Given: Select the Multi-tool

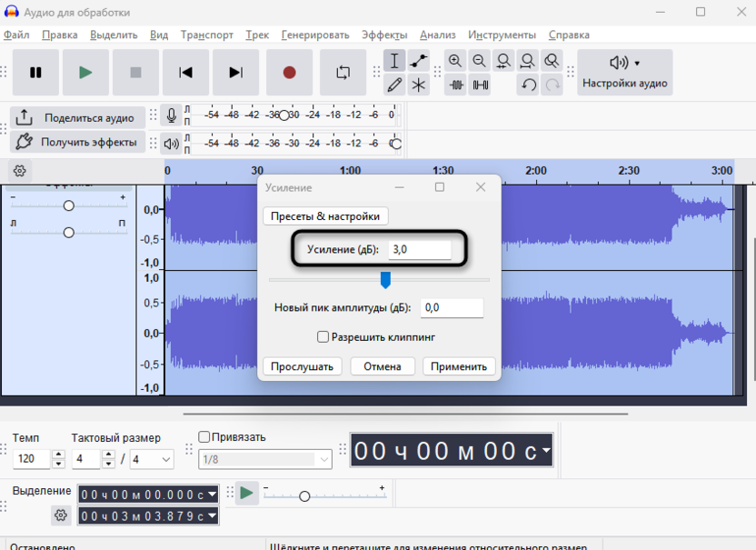Looking at the screenshot, I should click(x=418, y=85).
